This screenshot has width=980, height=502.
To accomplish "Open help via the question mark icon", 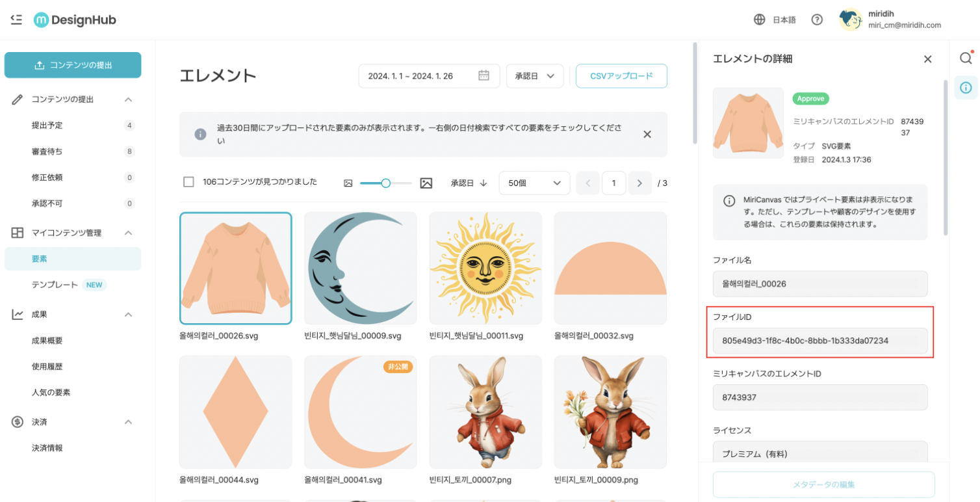I will pos(817,20).
